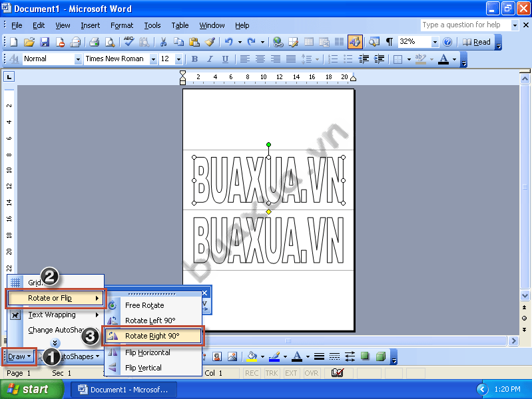Choose Flip Horizontal option
The width and height of the screenshot is (532, 399).
(x=153, y=352)
